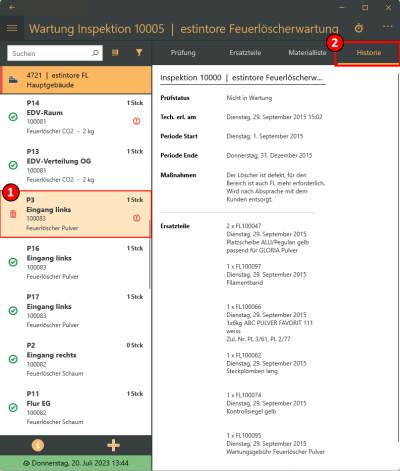Click the spare part entry 1 x FL100097
400x471 pixels.
click(266, 274)
